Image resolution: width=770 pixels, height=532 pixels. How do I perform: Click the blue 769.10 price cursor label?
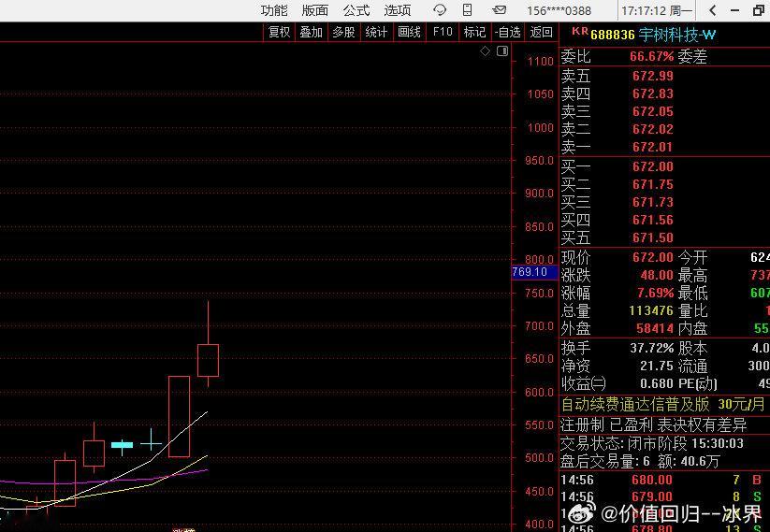pyautogui.click(x=534, y=272)
